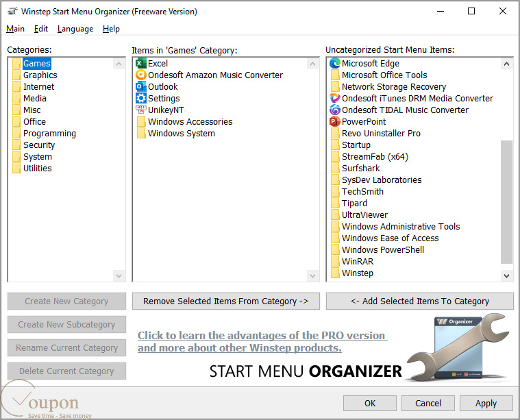Click the Graphics category folder icon

tap(16, 75)
